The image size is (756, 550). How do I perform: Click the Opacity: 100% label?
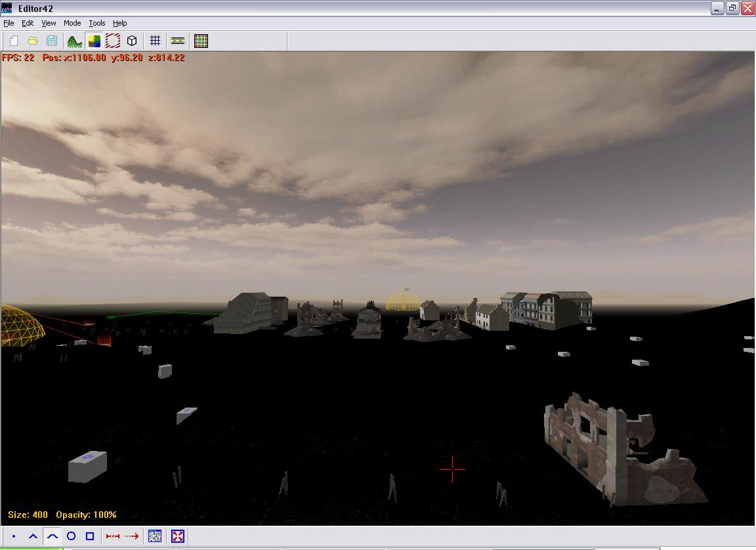tap(87, 515)
